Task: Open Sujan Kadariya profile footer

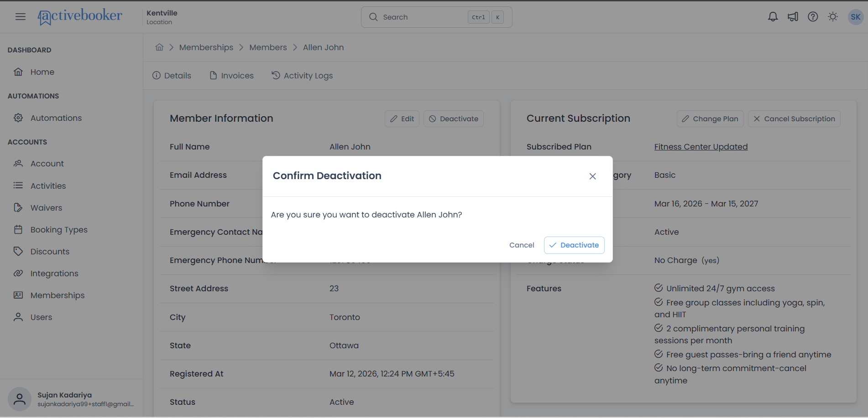Action: point(71,399)
